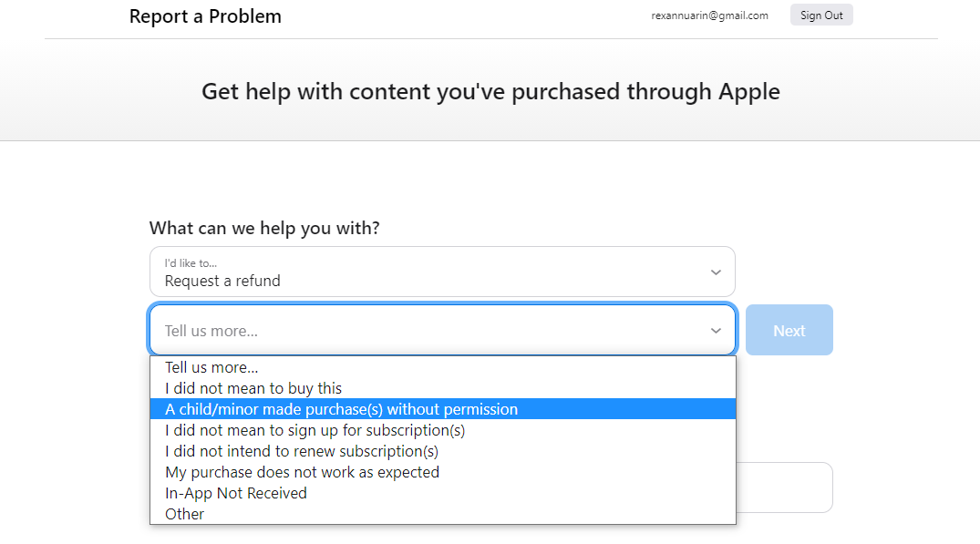Viewport: 980px width, 544px height.
Task: Click the chevron arrow beside Request a refund
Action: point(716,272)
